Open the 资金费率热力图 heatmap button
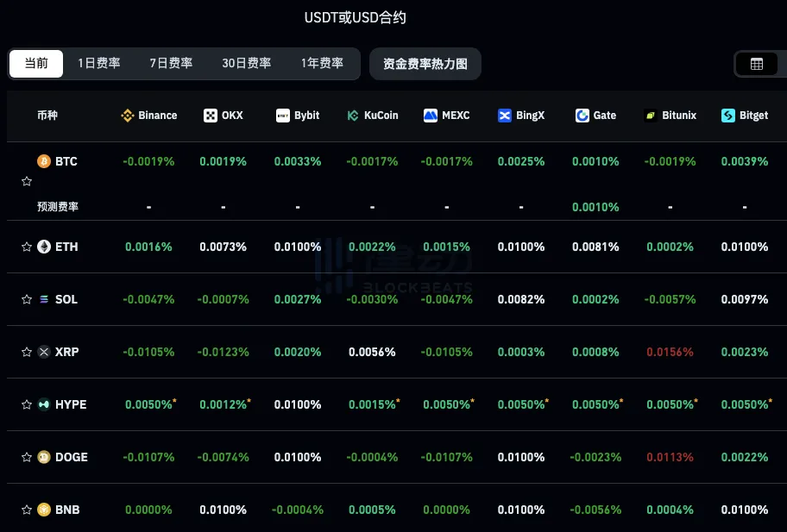Viewport: 787px width, 532px height. 425,64
